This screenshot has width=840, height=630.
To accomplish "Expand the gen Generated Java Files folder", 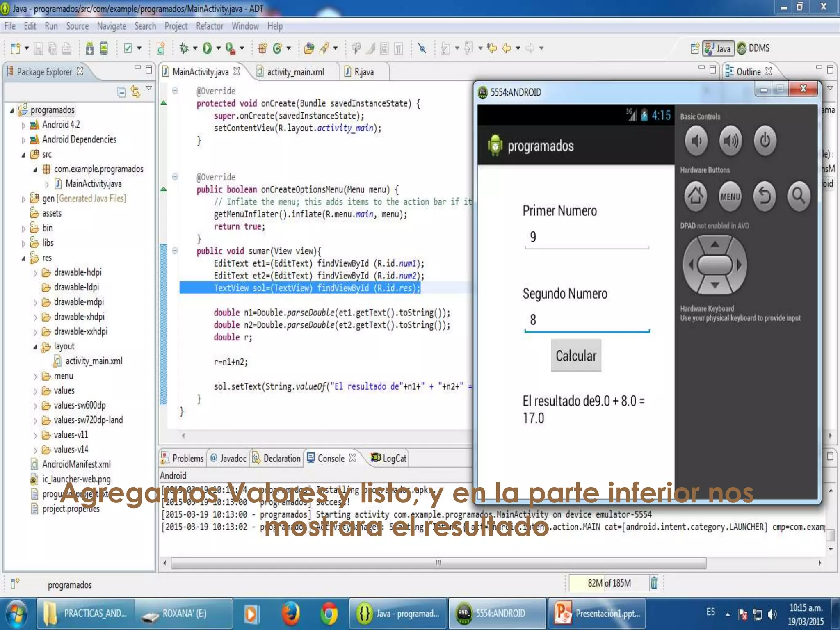I will [x=23, y=199].
